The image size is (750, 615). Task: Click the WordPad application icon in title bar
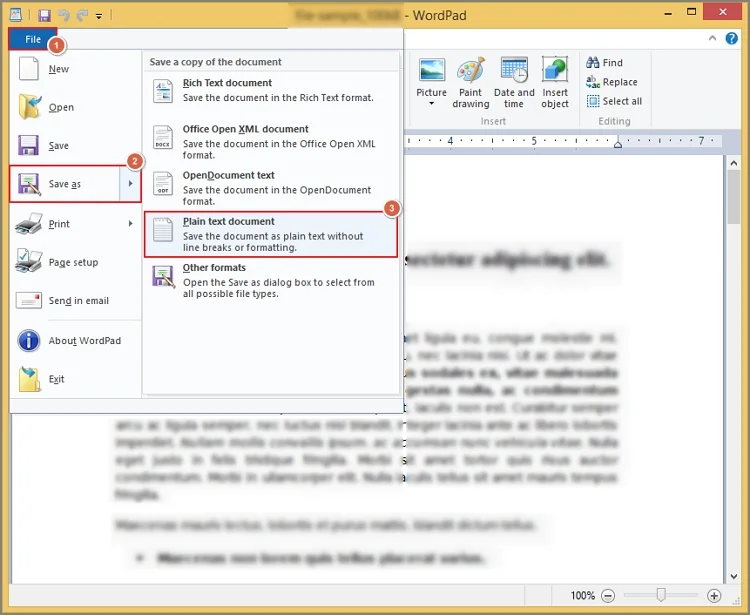pos(16,15)
